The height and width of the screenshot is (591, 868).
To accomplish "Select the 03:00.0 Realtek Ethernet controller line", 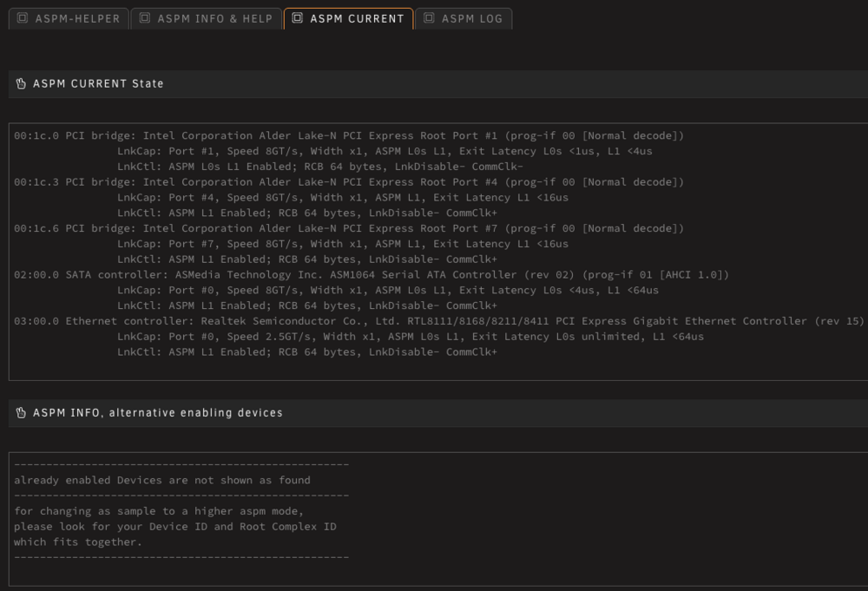I will [x=439, y=321].
